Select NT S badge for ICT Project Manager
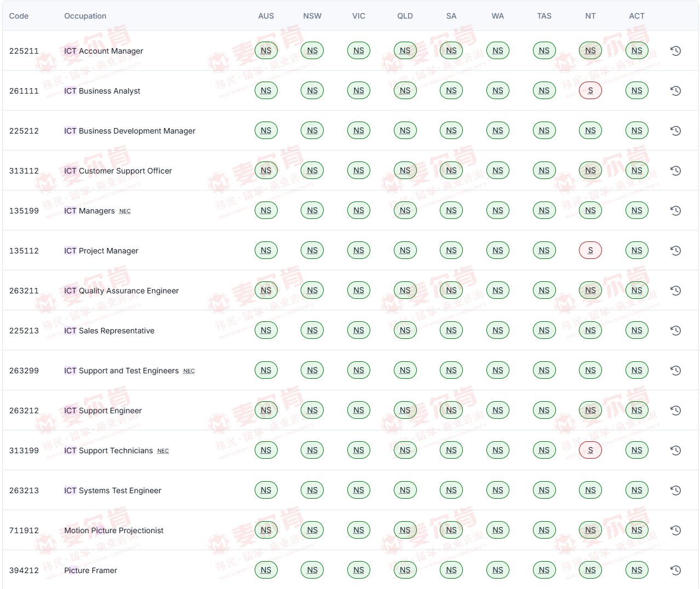700x589 pixels. pos(590,251)
